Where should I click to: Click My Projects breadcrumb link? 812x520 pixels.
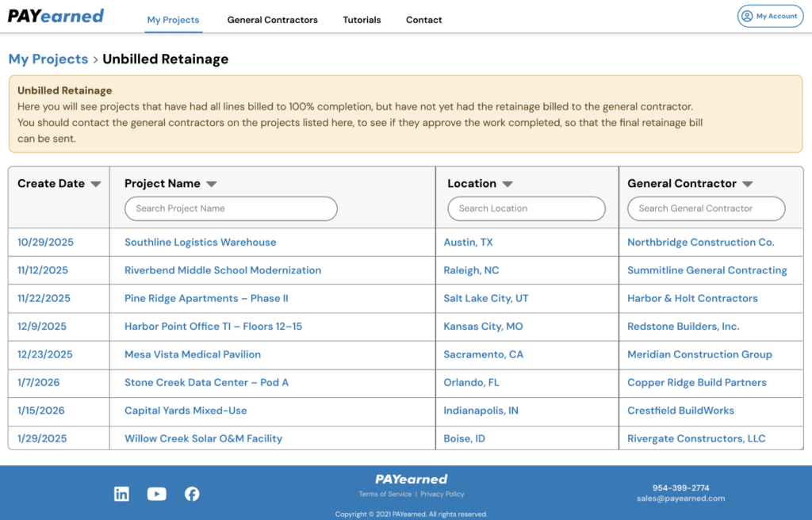coord(48,59)
